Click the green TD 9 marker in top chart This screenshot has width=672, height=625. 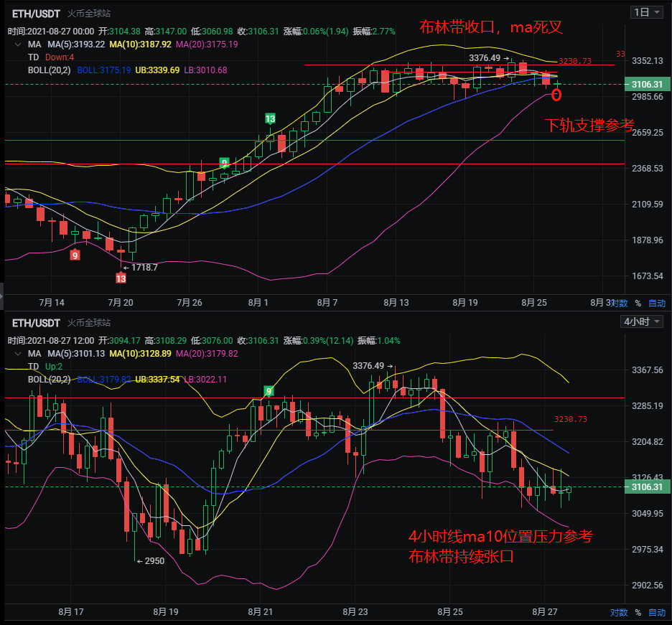pos(224,163)
